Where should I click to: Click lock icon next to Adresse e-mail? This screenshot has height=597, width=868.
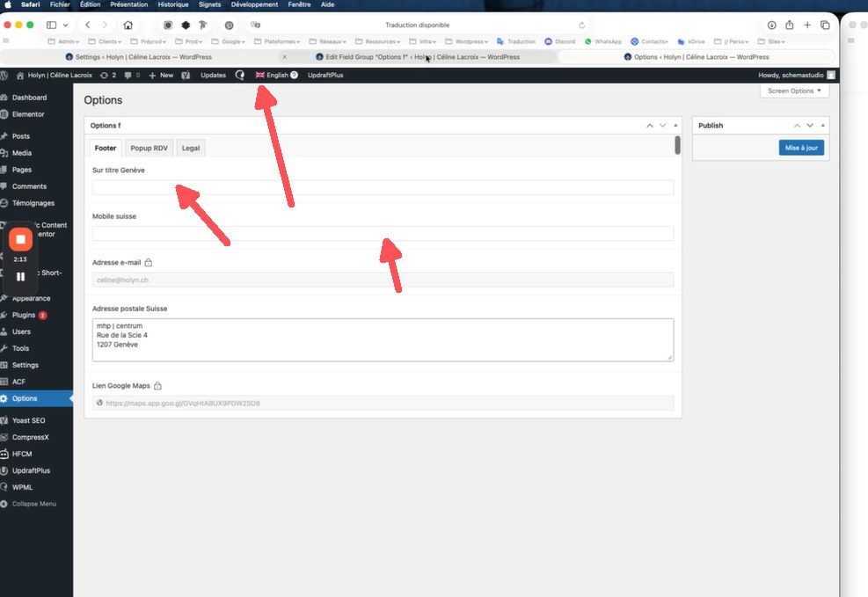149,262
